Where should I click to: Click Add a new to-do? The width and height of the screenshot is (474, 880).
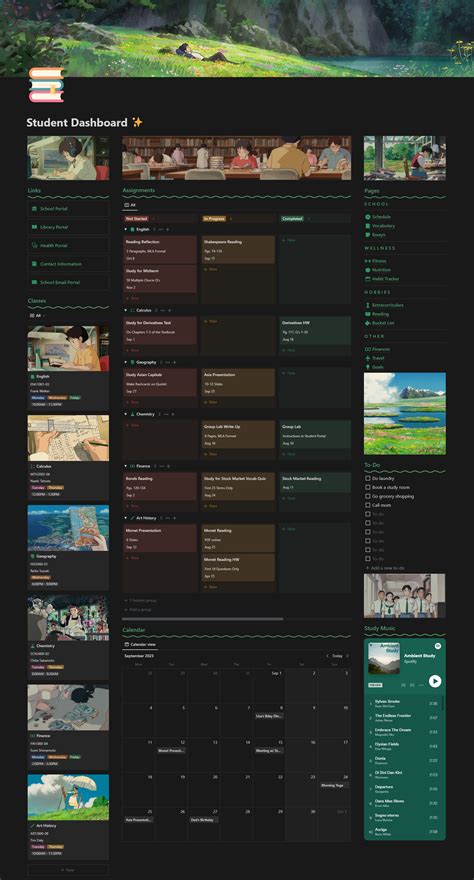tap(385, 568)
